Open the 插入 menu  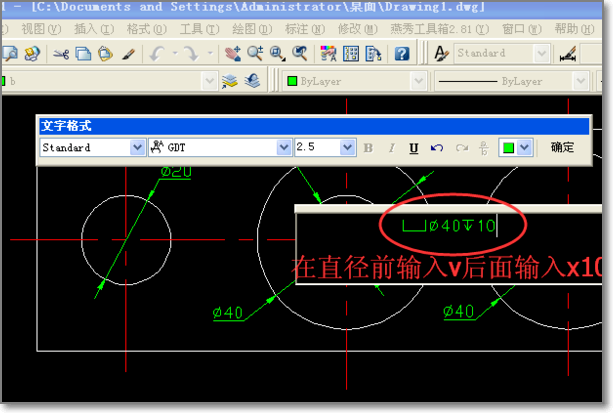pos(94,29)
